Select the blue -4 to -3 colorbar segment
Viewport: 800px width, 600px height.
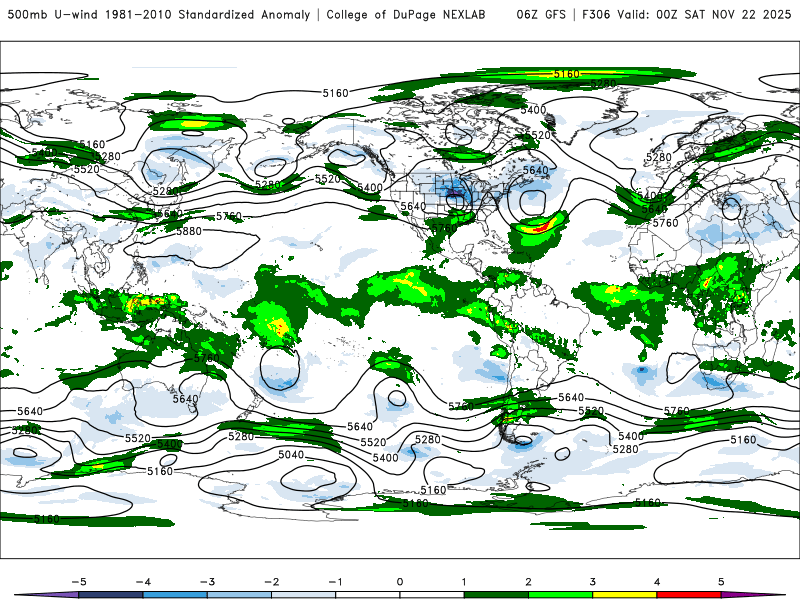click(x=174, y=595)
